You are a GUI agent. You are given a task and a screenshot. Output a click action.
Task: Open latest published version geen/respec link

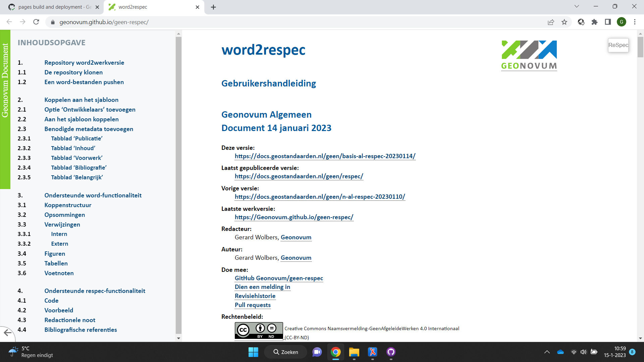[299, 176]
